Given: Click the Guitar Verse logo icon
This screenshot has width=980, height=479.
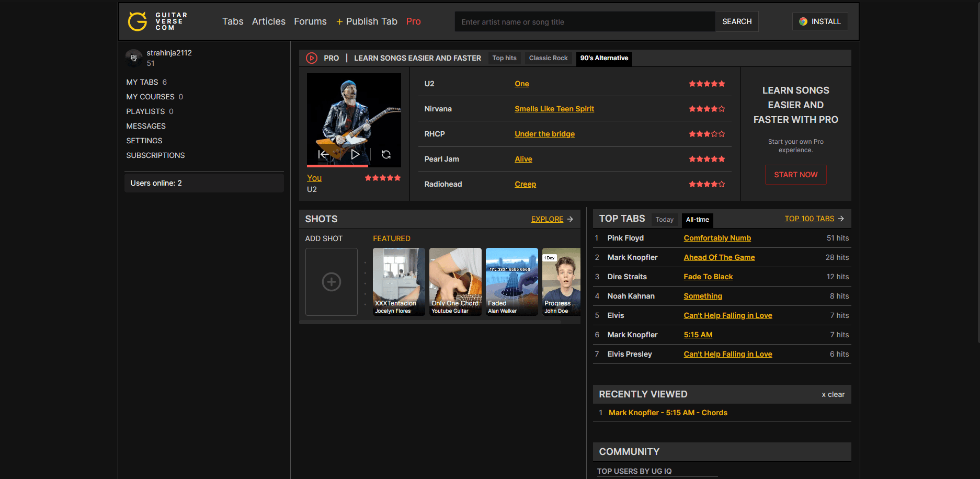Looking at the screenshot, I should pyautogui.click(x=138, y=21).
